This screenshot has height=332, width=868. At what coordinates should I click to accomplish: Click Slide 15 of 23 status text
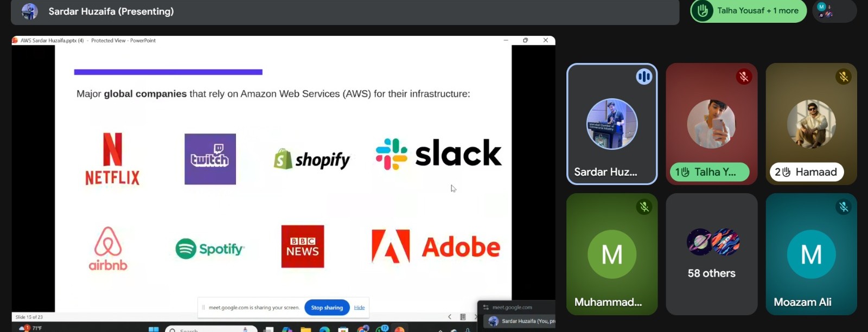click(x=29, y=317)
